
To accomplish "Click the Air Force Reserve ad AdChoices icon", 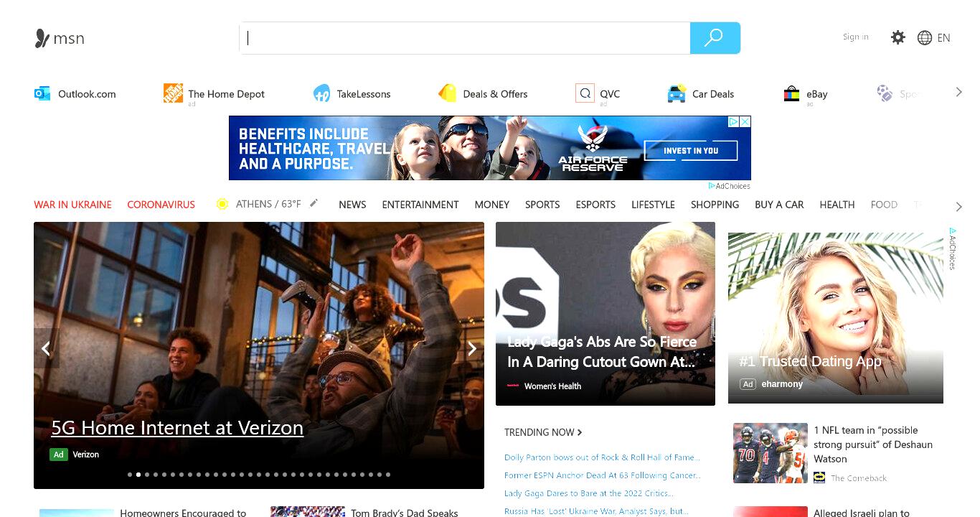I will pyautogui.click(x=734, y=122).
